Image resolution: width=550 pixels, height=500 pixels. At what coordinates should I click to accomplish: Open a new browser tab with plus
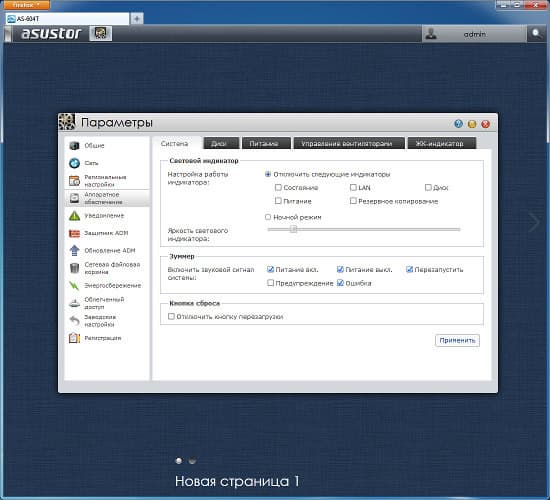click(137, 18)
